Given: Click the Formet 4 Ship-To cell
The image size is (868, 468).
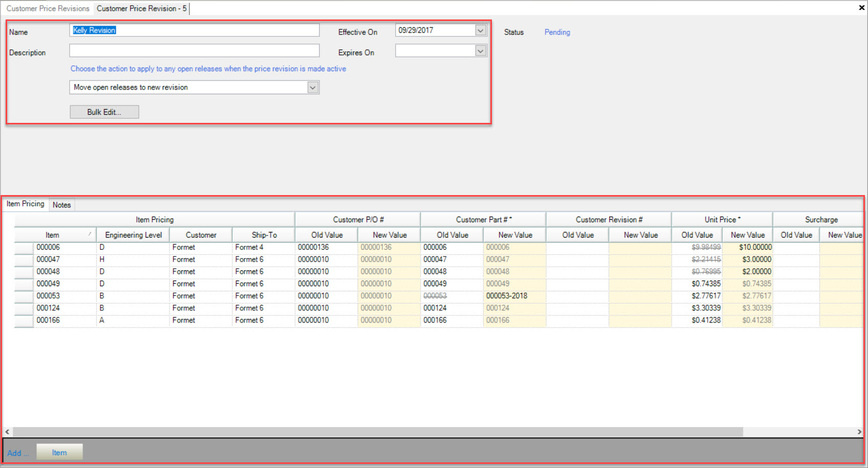Looking at the screenshot, I should pos(263,247).
